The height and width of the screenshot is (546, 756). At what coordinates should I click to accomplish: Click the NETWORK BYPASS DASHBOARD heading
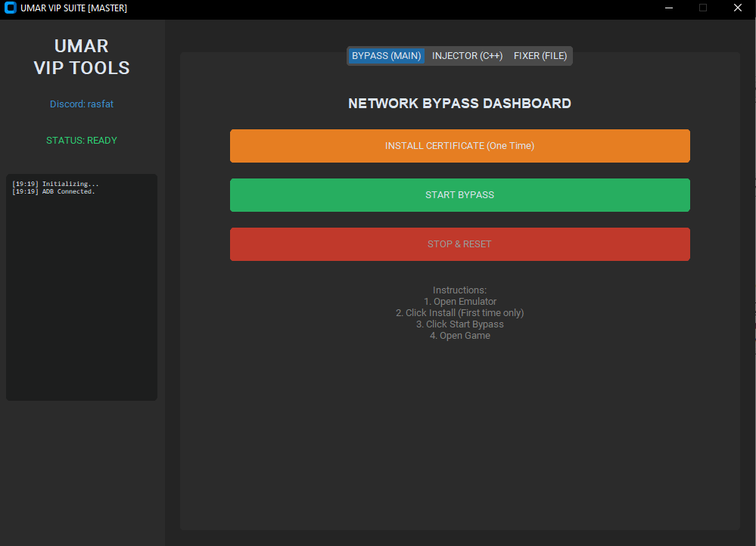(459, 104)
